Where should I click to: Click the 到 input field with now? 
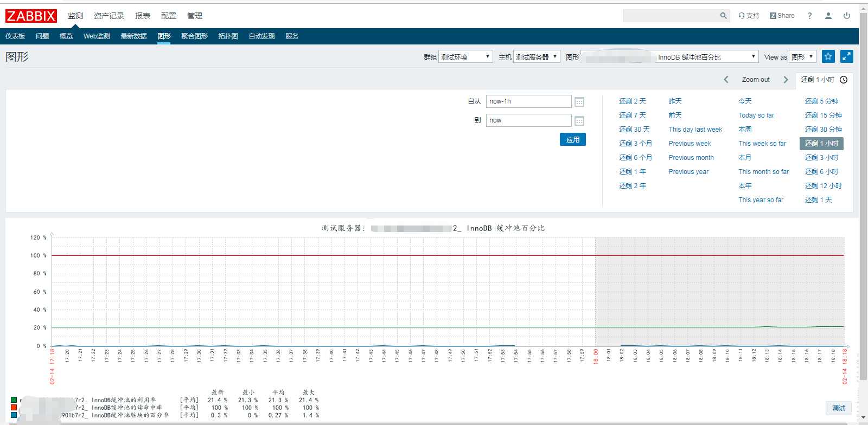pos(529,120)
